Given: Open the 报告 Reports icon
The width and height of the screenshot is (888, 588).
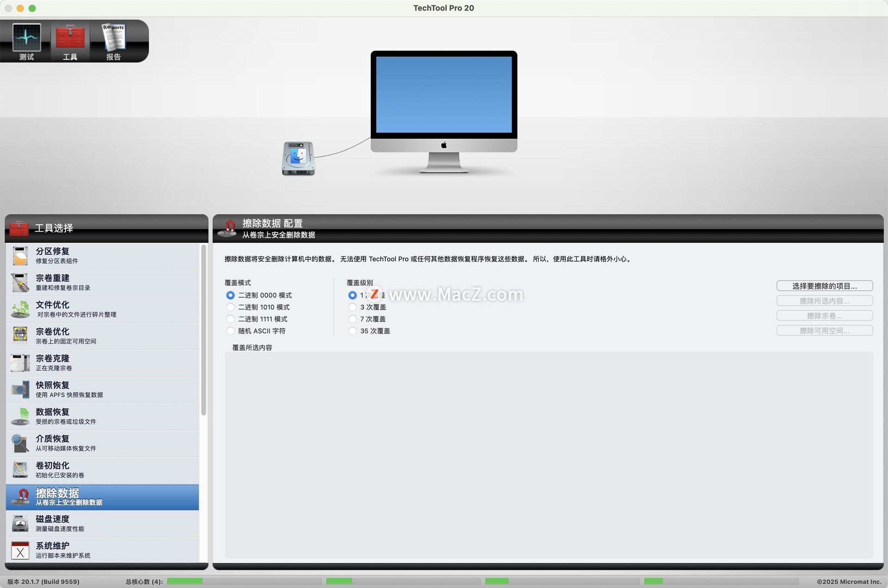Looking at the screenshot, I should pyautogui.click(x=113, y=37).
